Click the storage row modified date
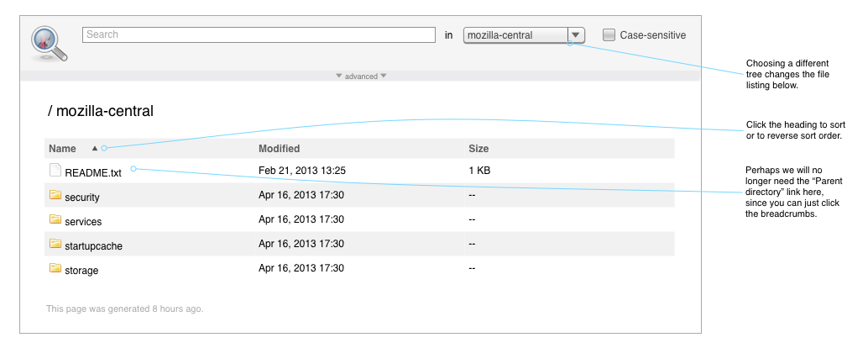The height and width of the screenshot is (348, 868). click(x=301, y=268)
